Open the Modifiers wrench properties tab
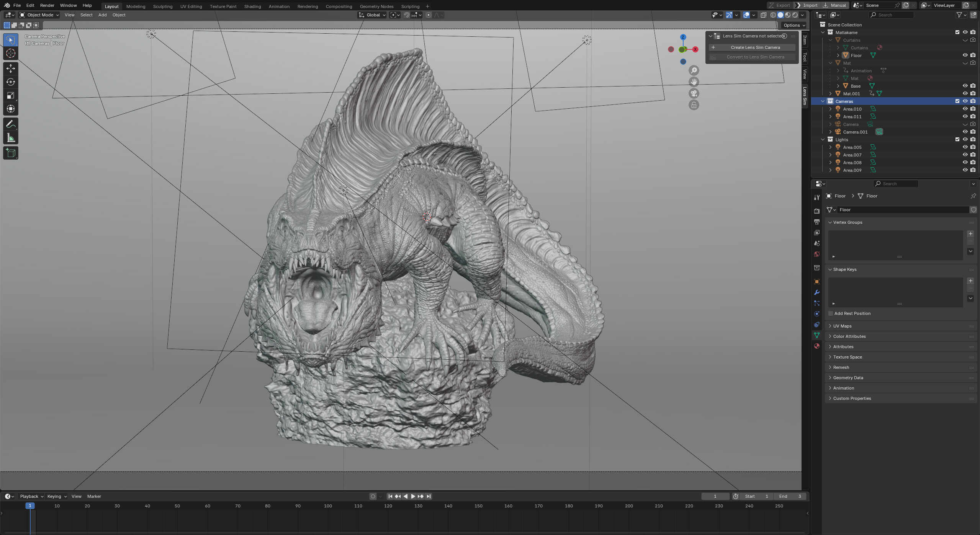Screen dimensions: 980x535 pyautogui.click(x=817, y=292)
